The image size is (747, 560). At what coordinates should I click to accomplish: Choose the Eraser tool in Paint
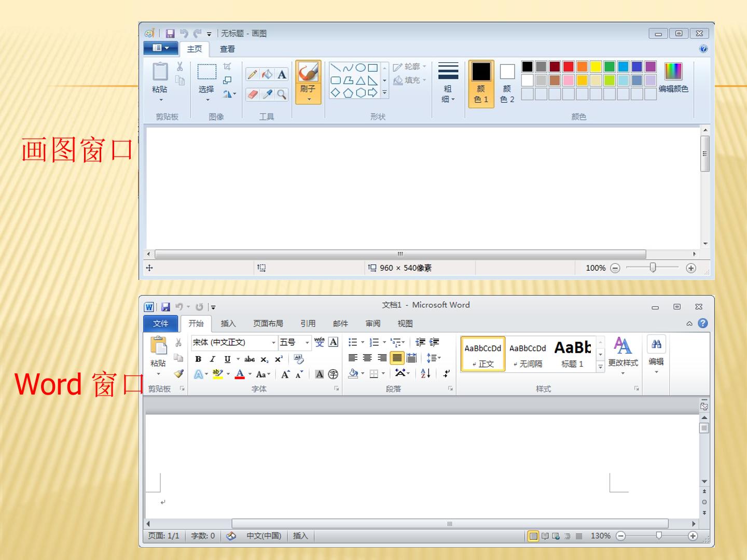252,94
